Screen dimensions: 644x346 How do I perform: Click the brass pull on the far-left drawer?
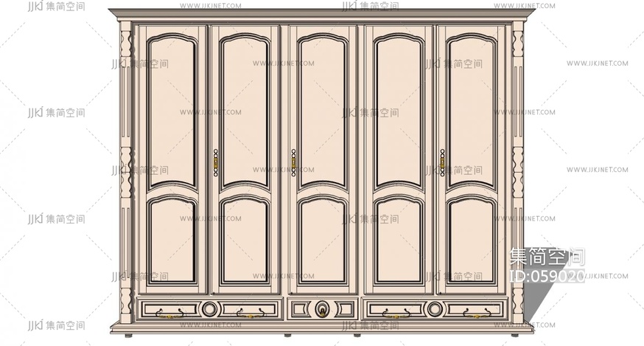pos(171,313)
